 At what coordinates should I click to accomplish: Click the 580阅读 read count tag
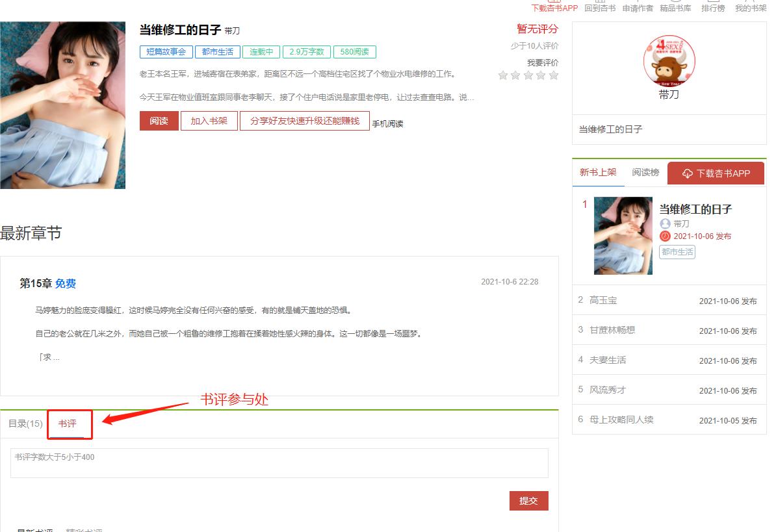pyautogui.click(x=355, y=52)
